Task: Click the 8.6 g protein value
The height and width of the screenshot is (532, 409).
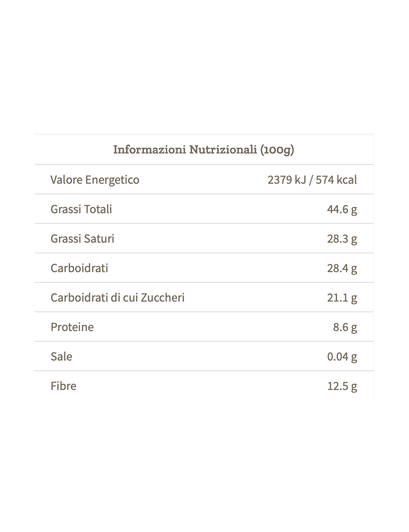Action: [345, 327]
